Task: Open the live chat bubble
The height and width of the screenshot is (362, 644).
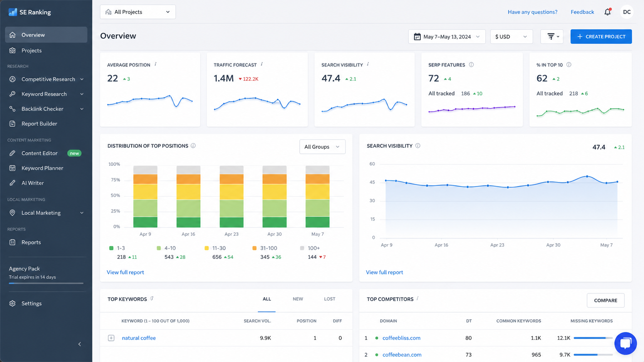Action: coord(626,343)
